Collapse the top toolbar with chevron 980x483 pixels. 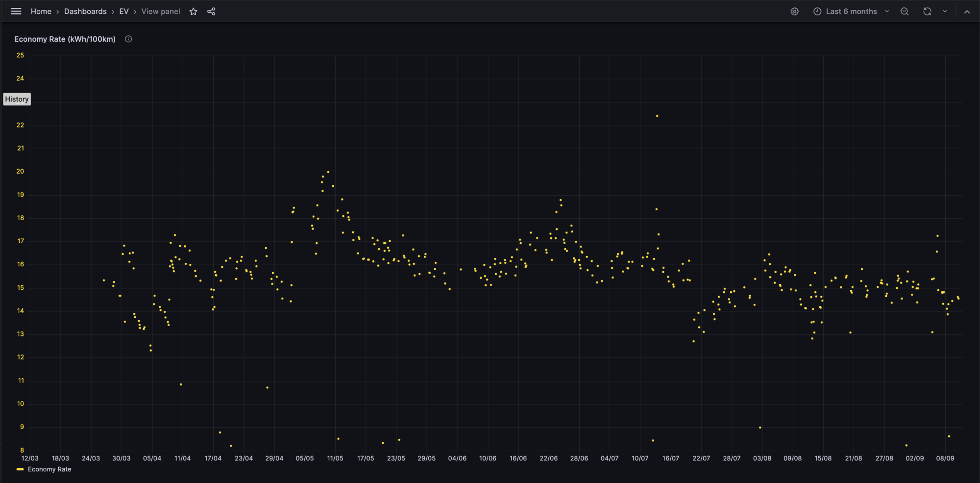(967, 12)
